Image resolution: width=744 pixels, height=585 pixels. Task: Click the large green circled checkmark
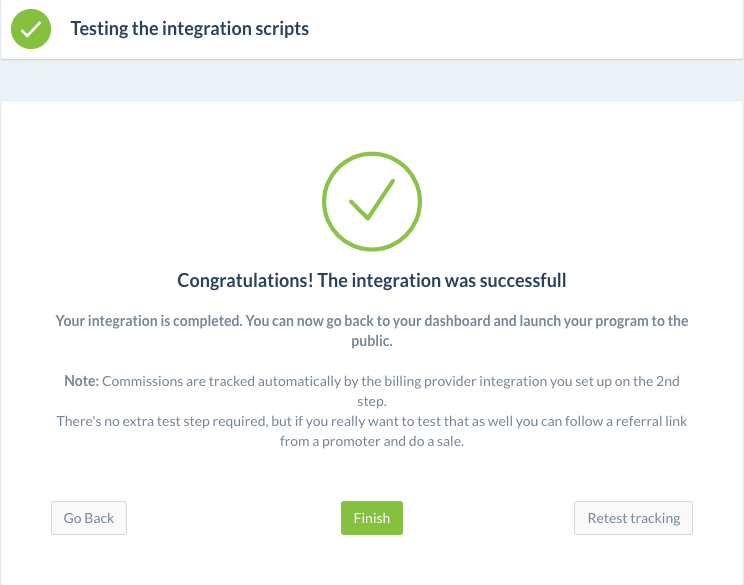372,201
